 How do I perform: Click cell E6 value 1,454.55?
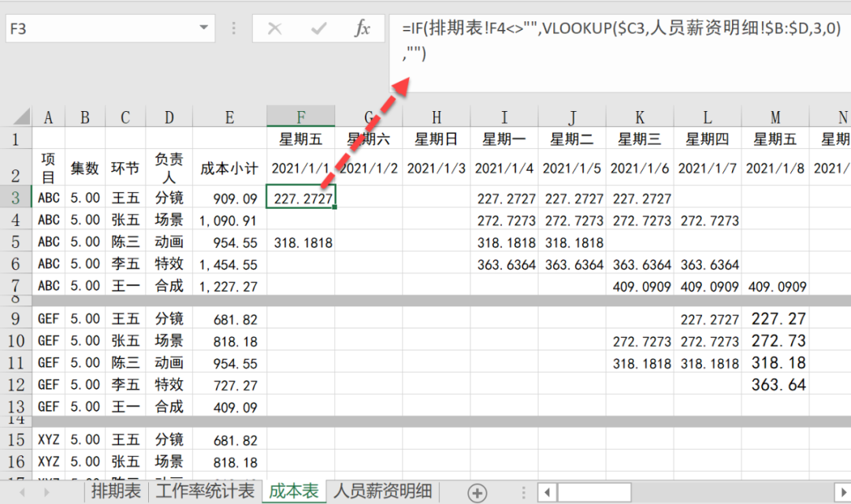[x=229, y=265]
